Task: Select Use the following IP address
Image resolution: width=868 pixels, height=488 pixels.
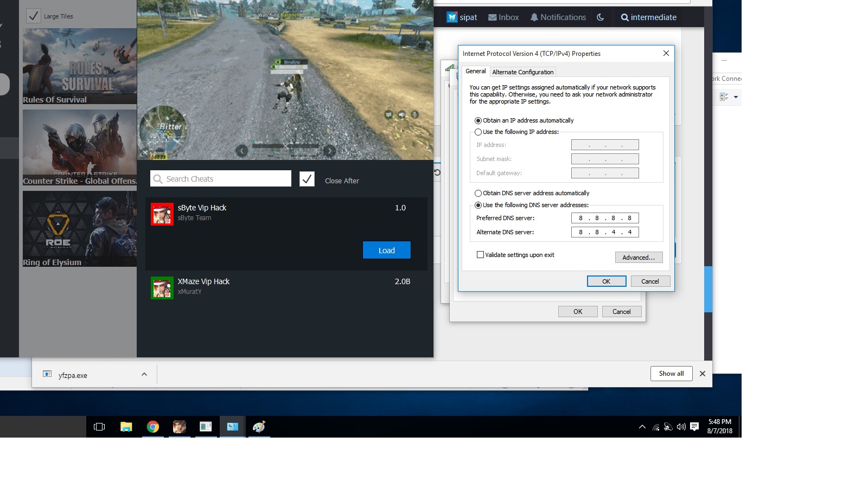Action: tap(478, 132)
